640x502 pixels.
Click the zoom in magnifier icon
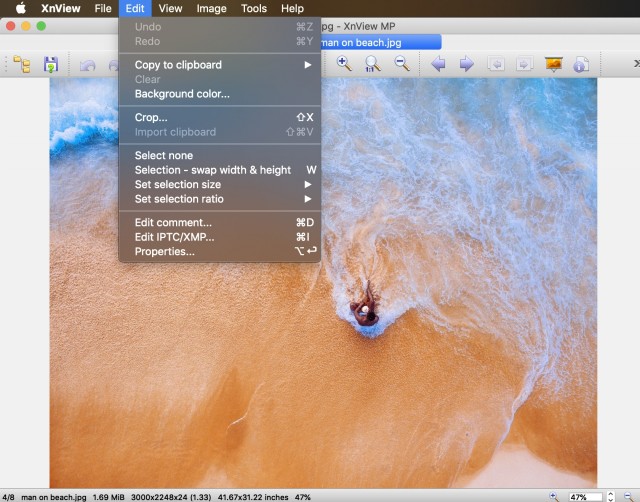pos(344,64)
